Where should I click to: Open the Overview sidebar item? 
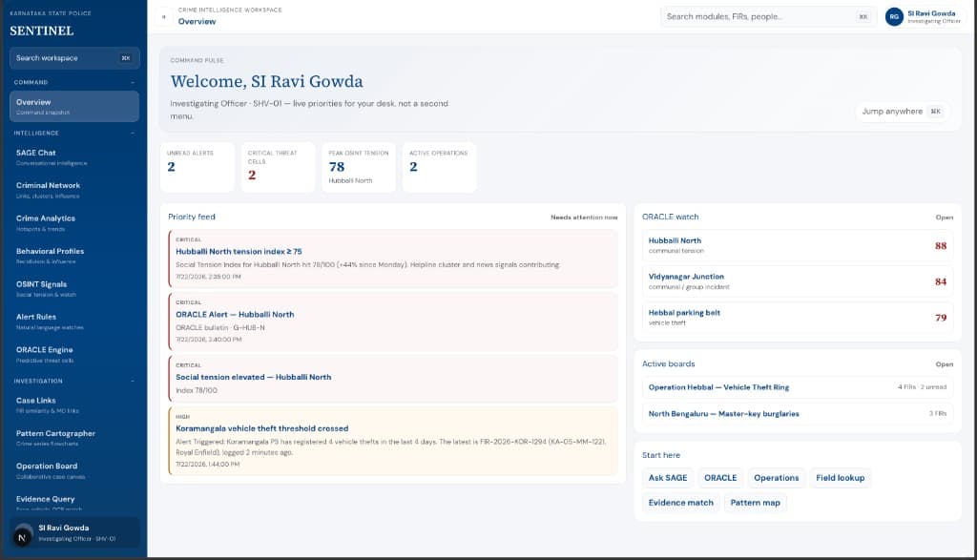(74, 107)
